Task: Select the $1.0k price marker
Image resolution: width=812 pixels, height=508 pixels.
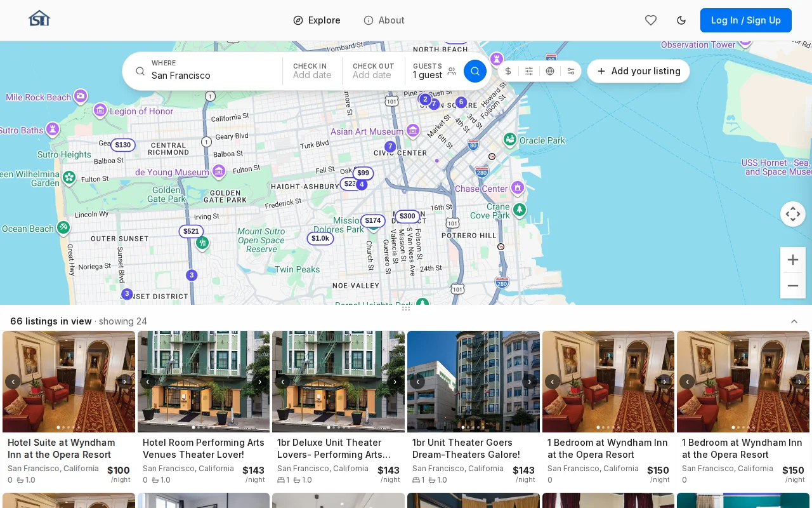Action: [x=320, y=238]
